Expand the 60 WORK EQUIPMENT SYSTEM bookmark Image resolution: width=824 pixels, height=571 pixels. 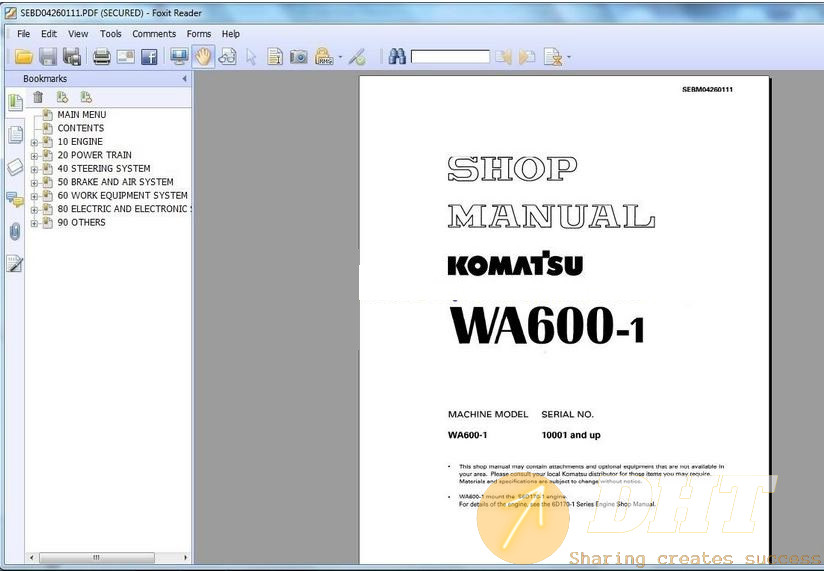34,196
